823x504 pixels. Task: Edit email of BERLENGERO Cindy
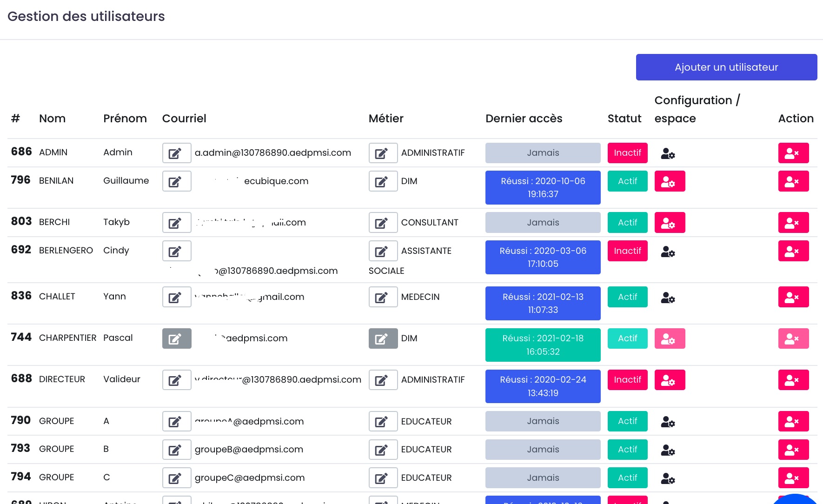(x=177, y=251)
